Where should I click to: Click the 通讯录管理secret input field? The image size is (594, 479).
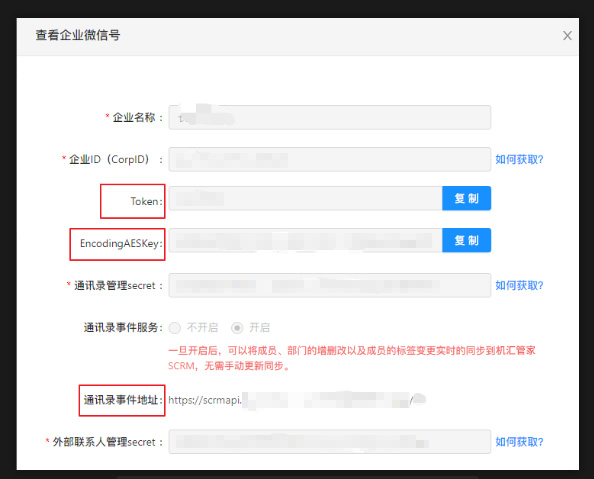pos(330,285)
